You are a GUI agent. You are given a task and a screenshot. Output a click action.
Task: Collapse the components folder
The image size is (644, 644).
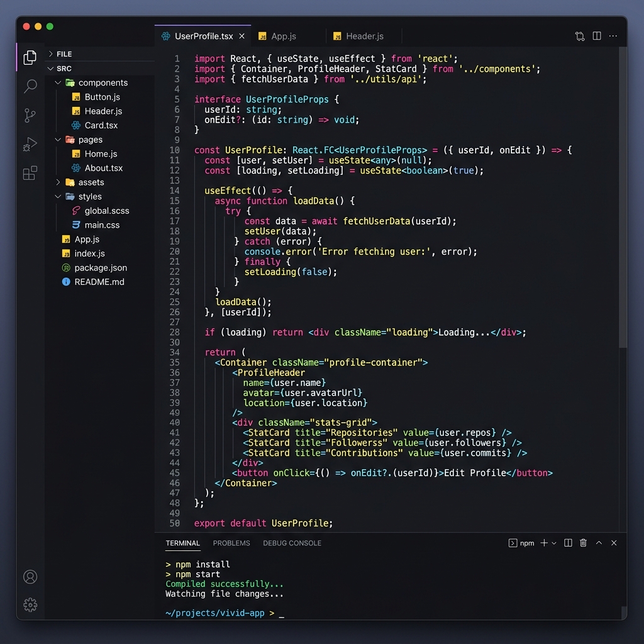[x=58, y=82]
